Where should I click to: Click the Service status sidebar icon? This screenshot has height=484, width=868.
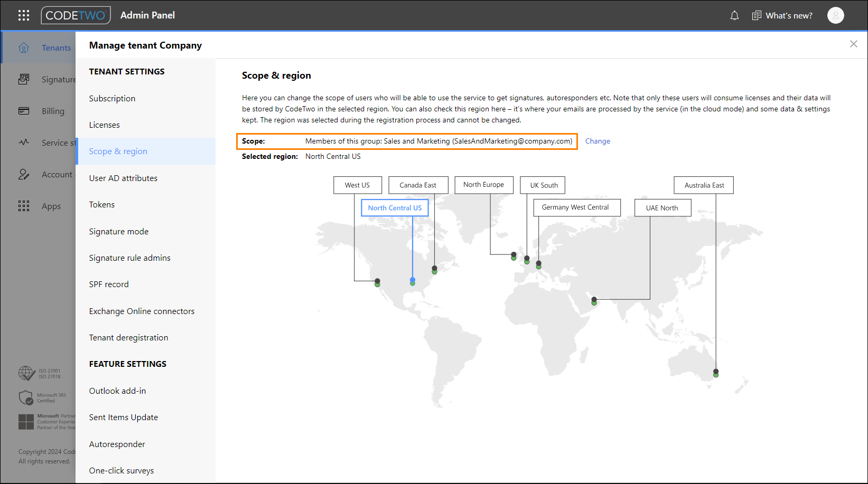(24, 143)
